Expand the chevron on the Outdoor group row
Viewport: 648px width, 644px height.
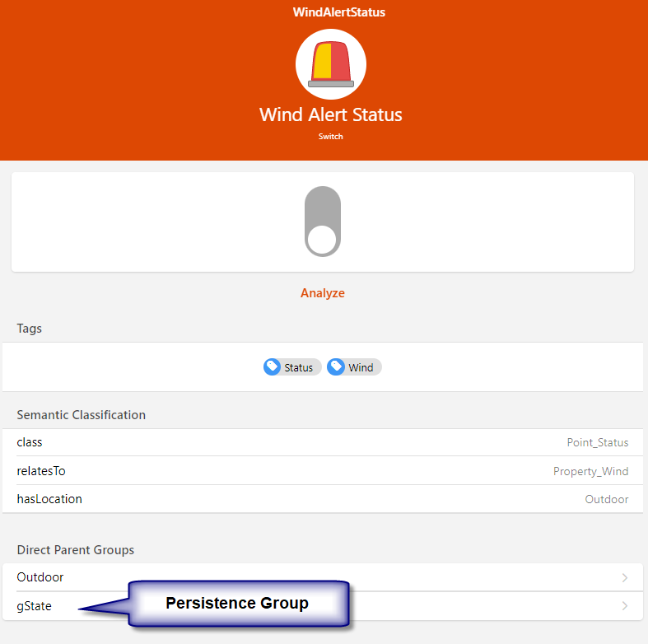click(625, 577)
